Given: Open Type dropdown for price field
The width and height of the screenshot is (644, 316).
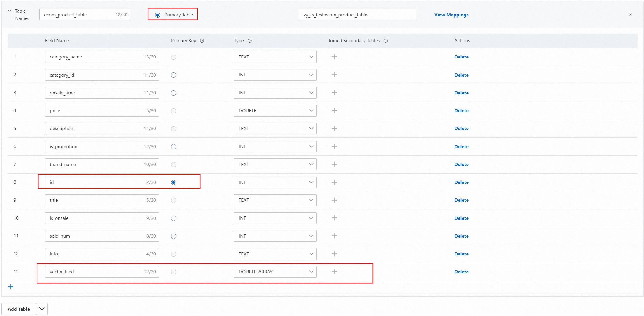Looking at the screenshot, I should click(275, 111).
